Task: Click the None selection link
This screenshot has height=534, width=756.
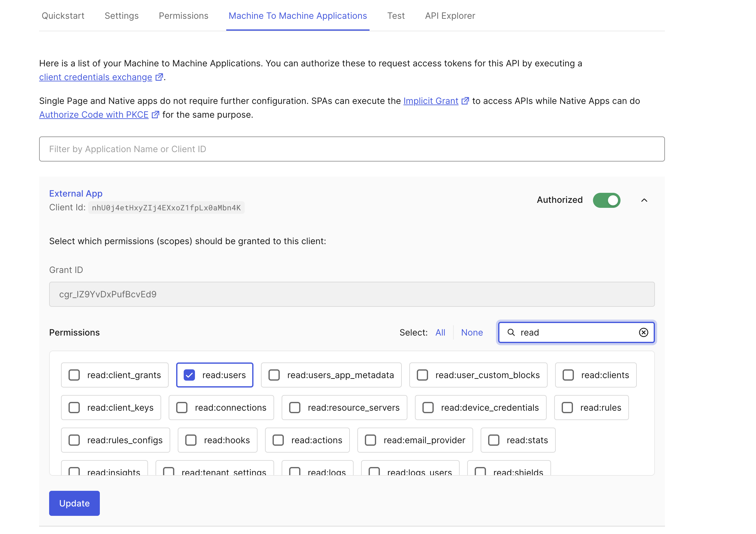Action: pos(472,332)
